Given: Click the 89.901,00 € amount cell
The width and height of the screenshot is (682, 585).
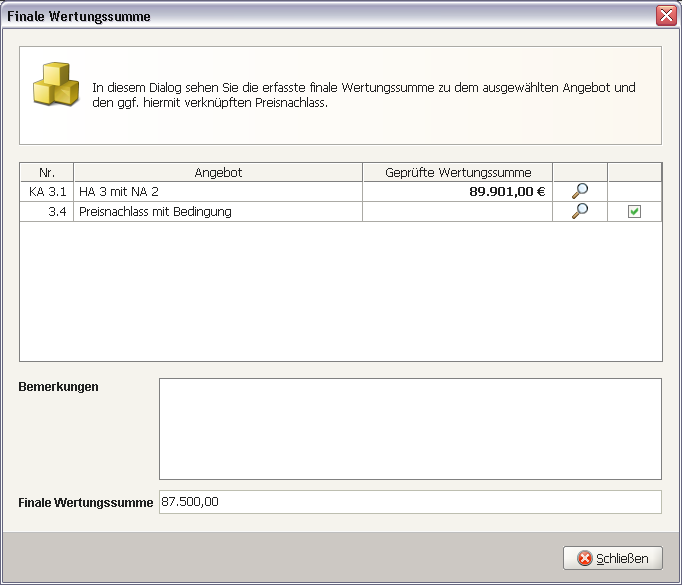Looking at the screenshot, I should click(457, 192).
